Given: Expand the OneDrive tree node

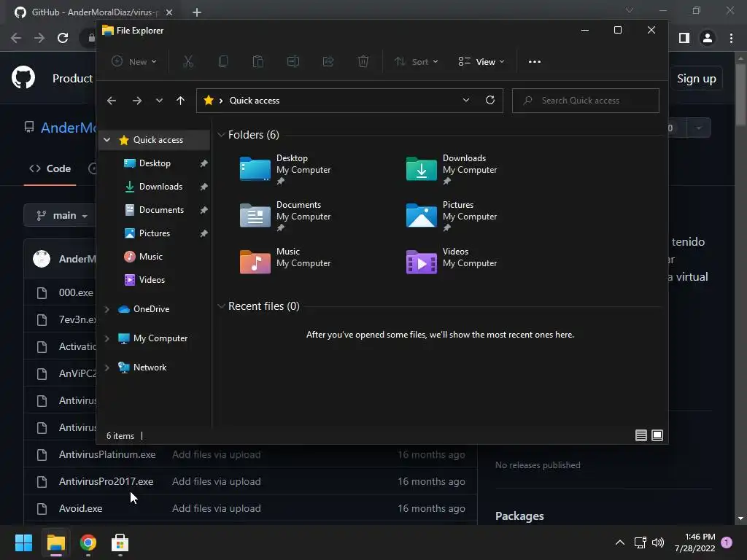Looking at the screenshot, I should (x=107, y=309).
